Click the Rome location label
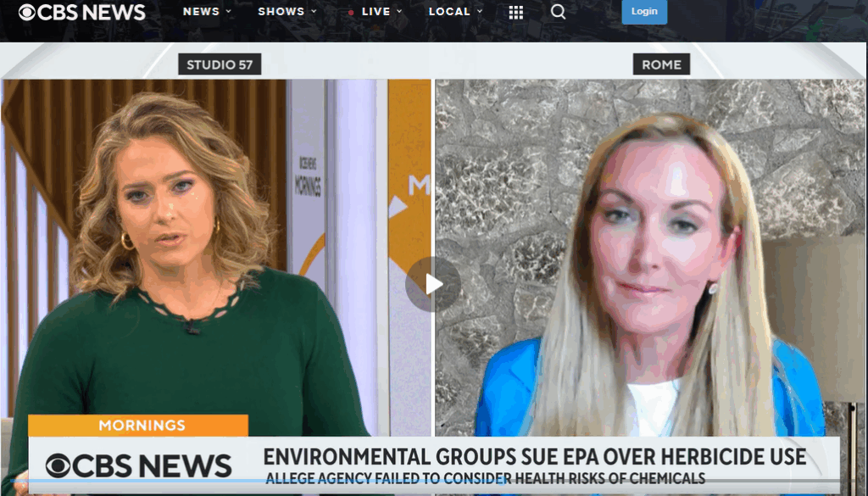Screen dimensions: 868x496 pos(661,64)
